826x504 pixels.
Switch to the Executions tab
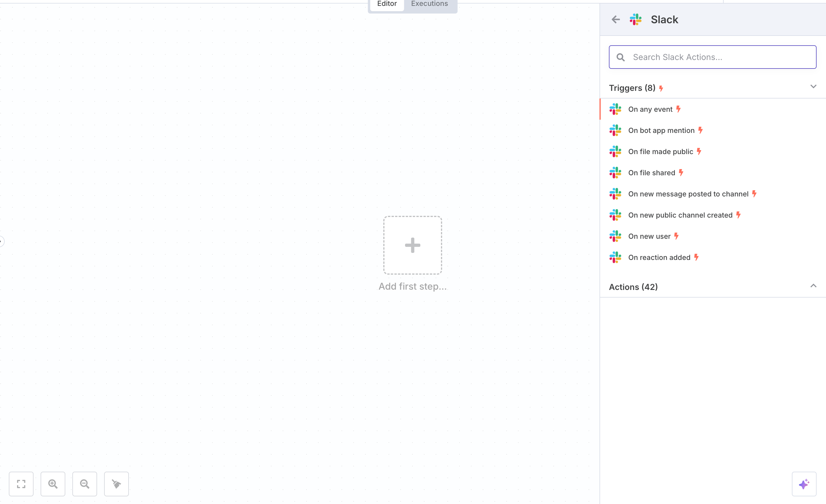[429, 4]
